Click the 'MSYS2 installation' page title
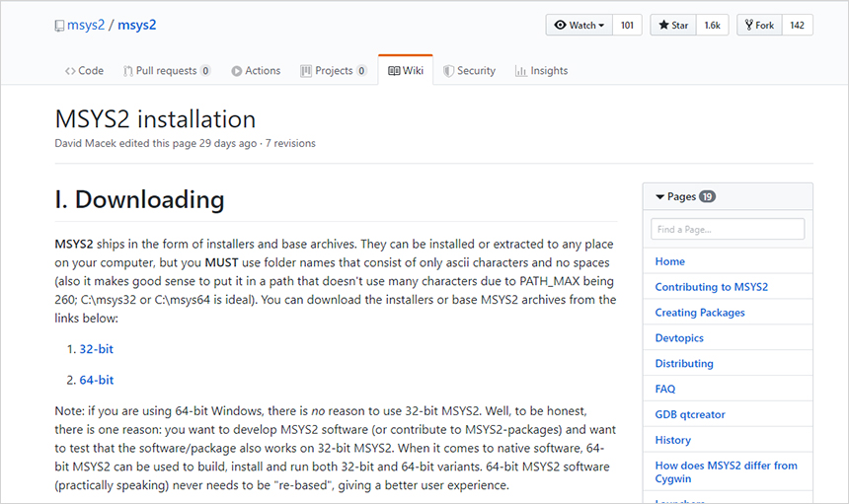The image size is (849, 504). pyautogui.click(x=155, y=119)
